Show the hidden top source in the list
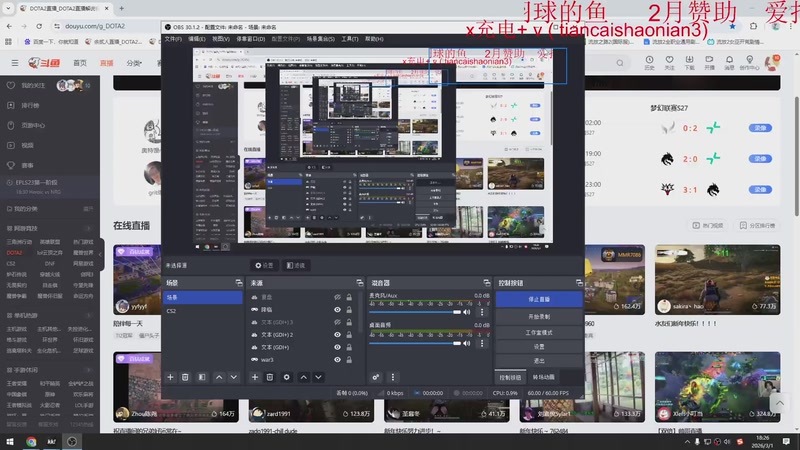Viewport: 800px width, 450px height. coord(337,297)
